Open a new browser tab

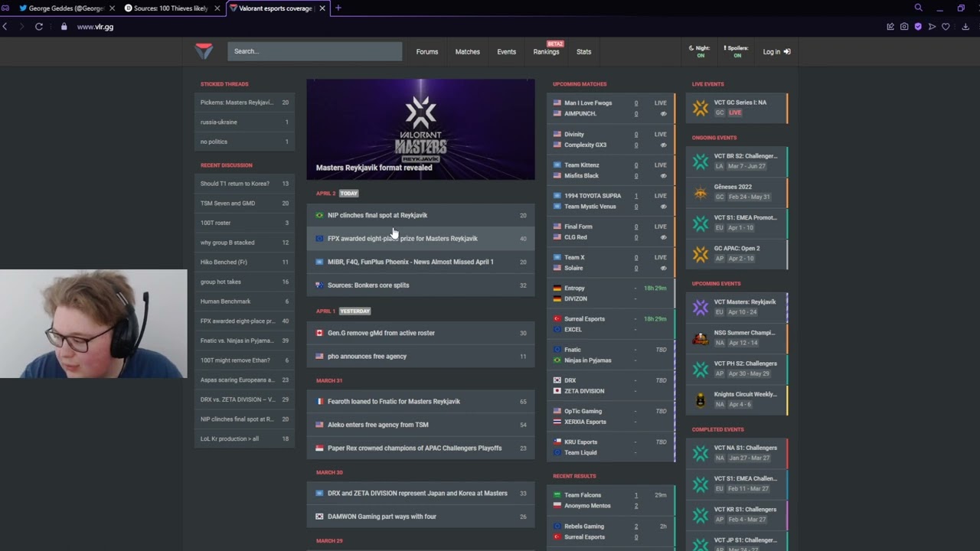coord(338,8)
